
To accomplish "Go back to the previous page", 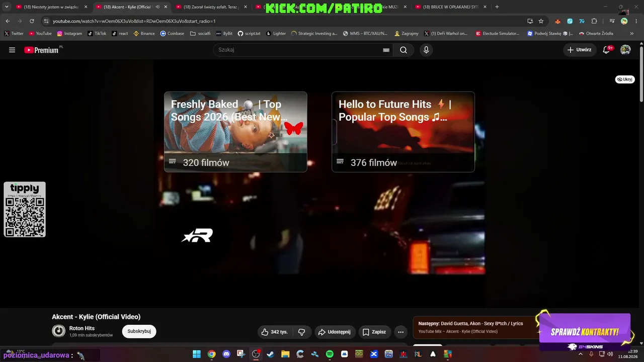I will [x=8, y=21].
